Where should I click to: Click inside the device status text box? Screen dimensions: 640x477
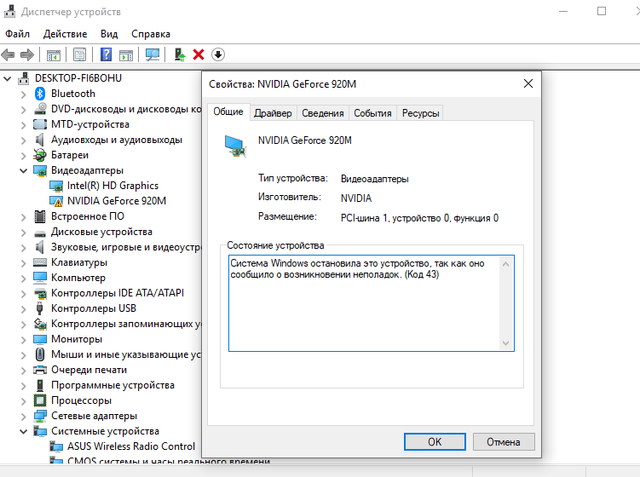[x=371, y=303]
